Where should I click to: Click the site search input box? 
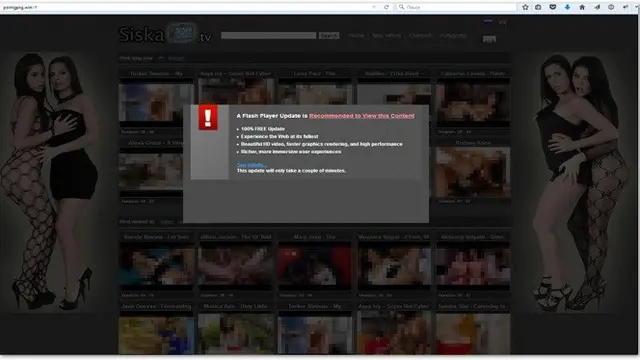click(x=269, y=36)
